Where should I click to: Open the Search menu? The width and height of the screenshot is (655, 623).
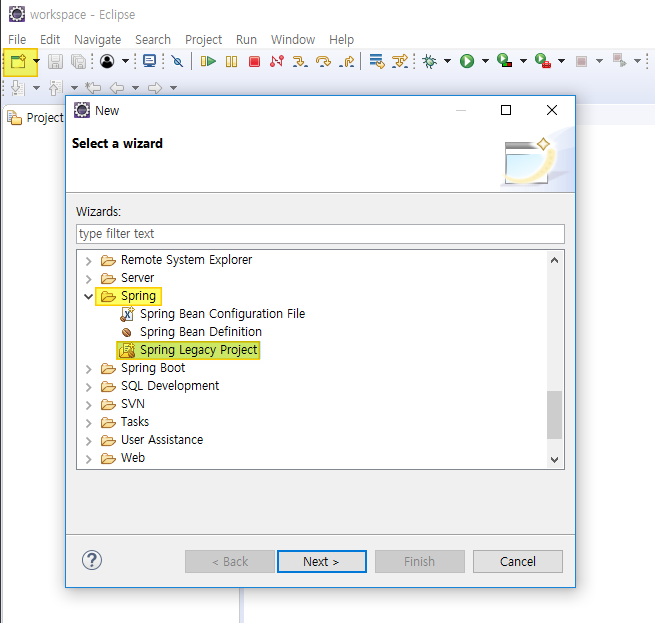[x=153, y=40]
